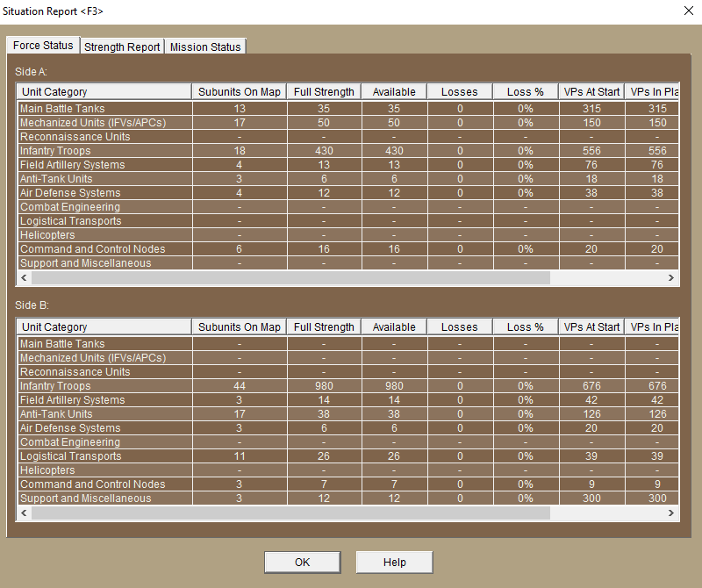Screen dimensions: 702x588
Task: Click Side A Unit Category column header
Action: (x=104, y=92)
